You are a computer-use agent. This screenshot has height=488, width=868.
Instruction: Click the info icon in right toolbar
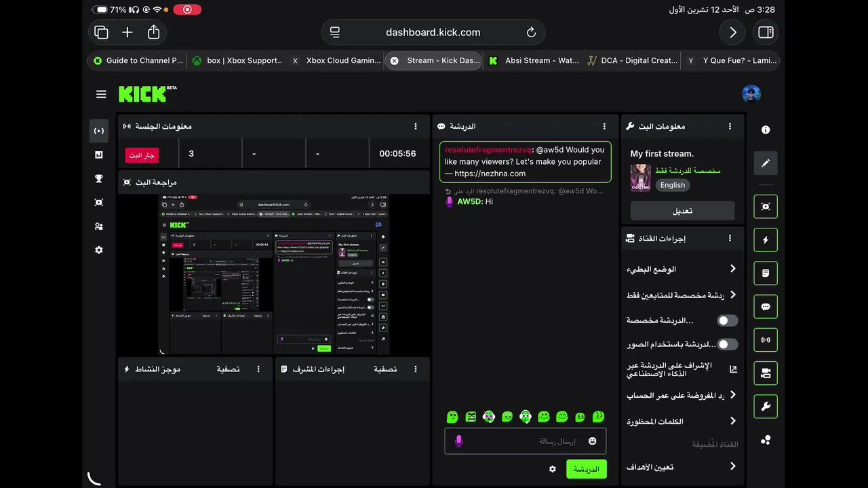pos(766,130)
